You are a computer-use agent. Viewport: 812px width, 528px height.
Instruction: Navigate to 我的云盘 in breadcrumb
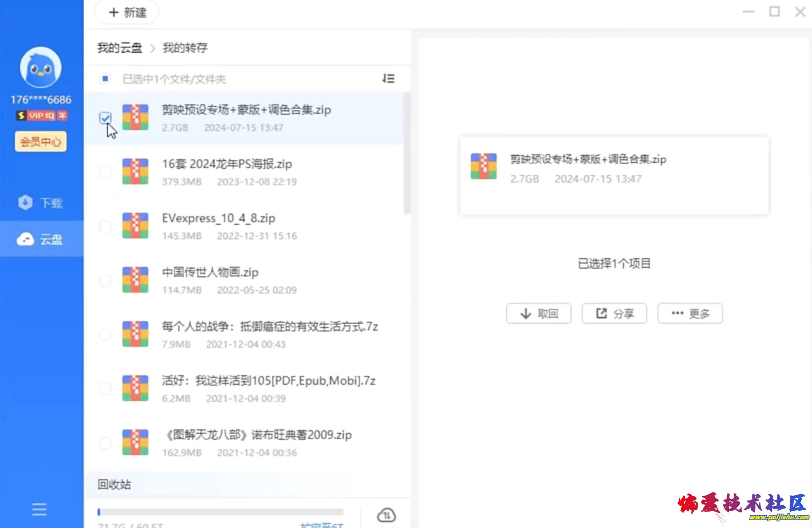[120, 48]
